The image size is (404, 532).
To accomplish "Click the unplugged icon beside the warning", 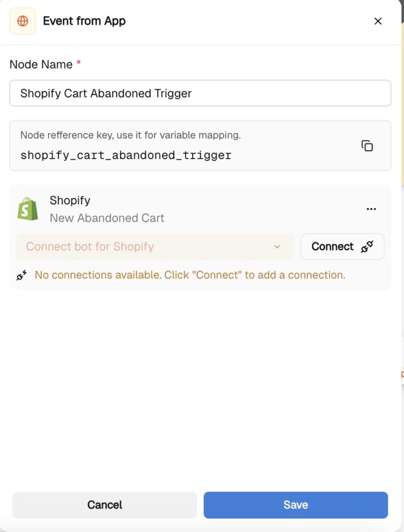I will (21, 275).
